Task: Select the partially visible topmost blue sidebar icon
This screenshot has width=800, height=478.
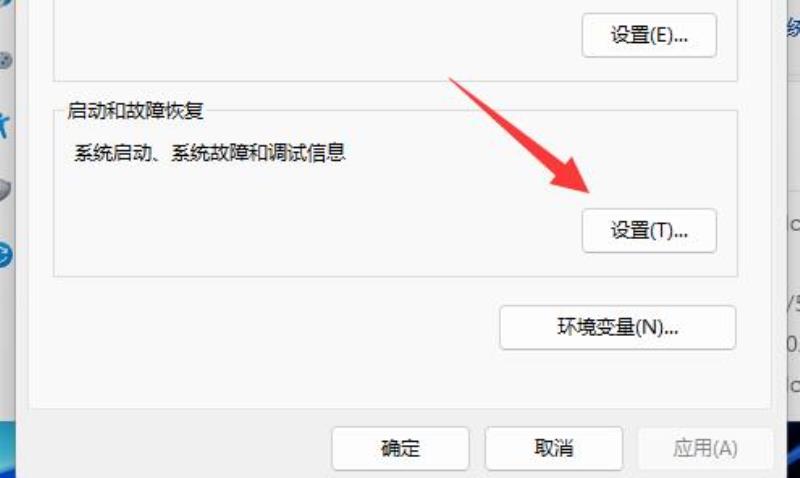Action: (x=5, y=3)
